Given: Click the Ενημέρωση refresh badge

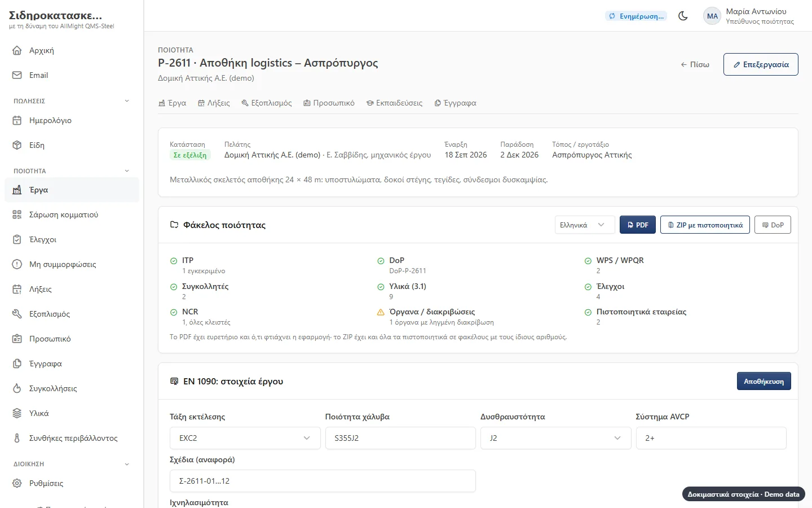Looking at the screenshot, I should [636, 16].
